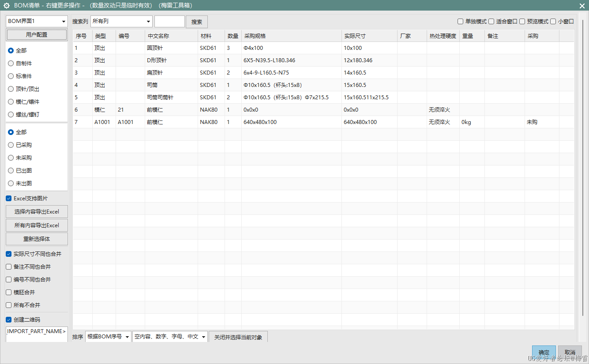Open the 所有列 search column dropdown
This screenshot has width=589, height=364.
121,21
